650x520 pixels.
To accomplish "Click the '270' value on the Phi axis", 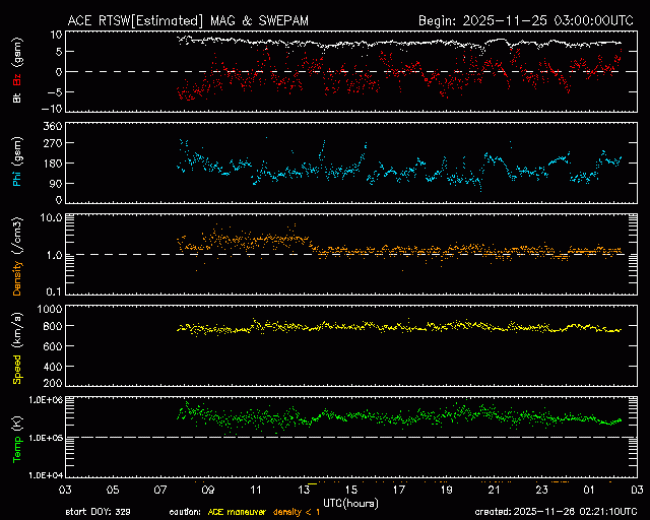I will pyautogui.click(x=52, y=143).
